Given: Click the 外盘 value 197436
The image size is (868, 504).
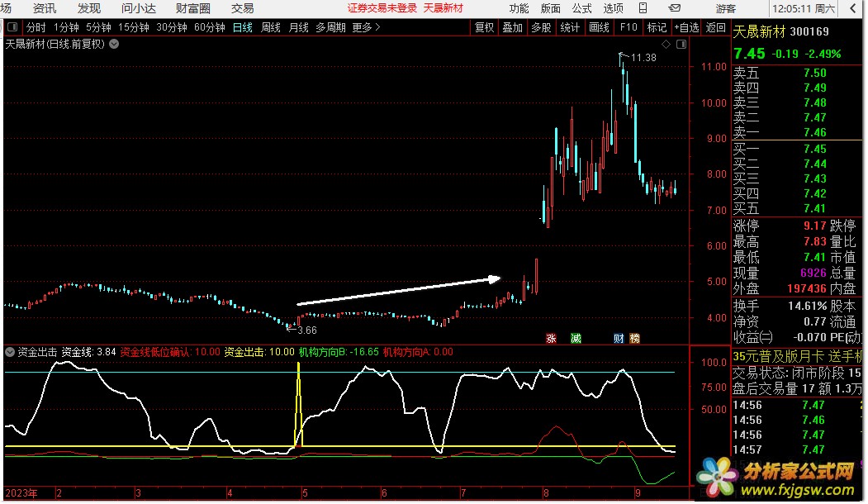Looking at the screenshot, I should [x=807, y=288].
